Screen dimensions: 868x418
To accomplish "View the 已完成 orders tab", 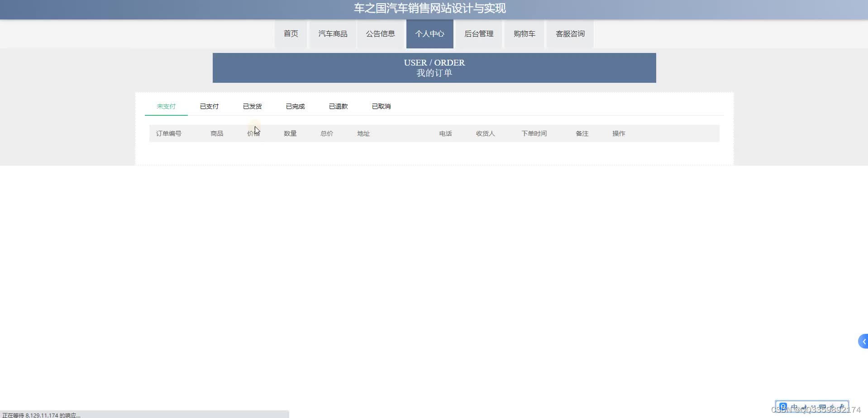I will [x=295, y=106].
